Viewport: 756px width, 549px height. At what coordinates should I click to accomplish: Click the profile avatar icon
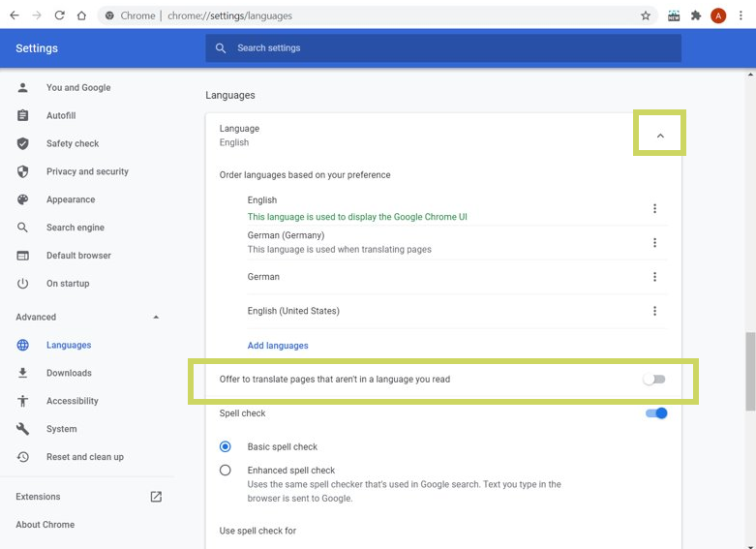(718, 15)
